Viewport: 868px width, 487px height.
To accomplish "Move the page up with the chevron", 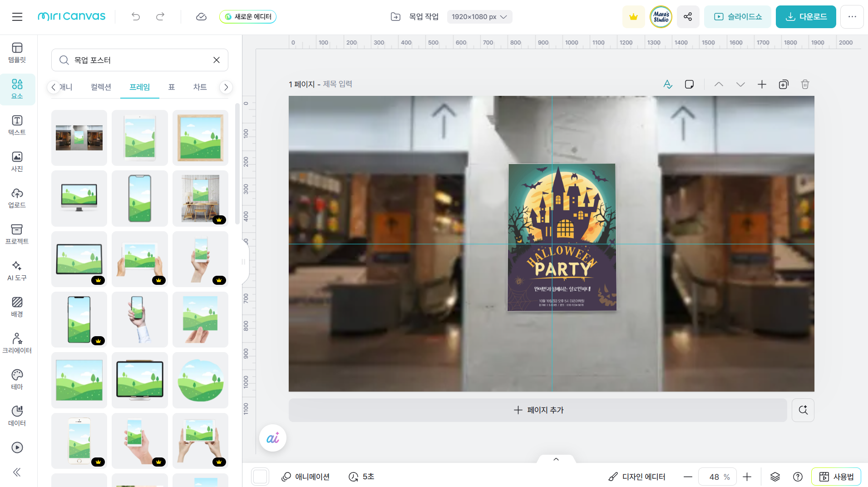I will coord(719,84).
